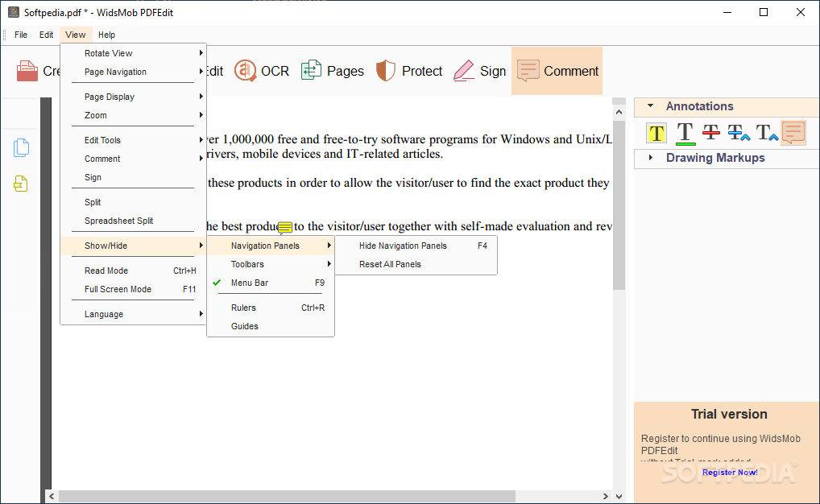820x504 pixels.
Task: Click the Comment toolbar icon
Action: [528, 71]
